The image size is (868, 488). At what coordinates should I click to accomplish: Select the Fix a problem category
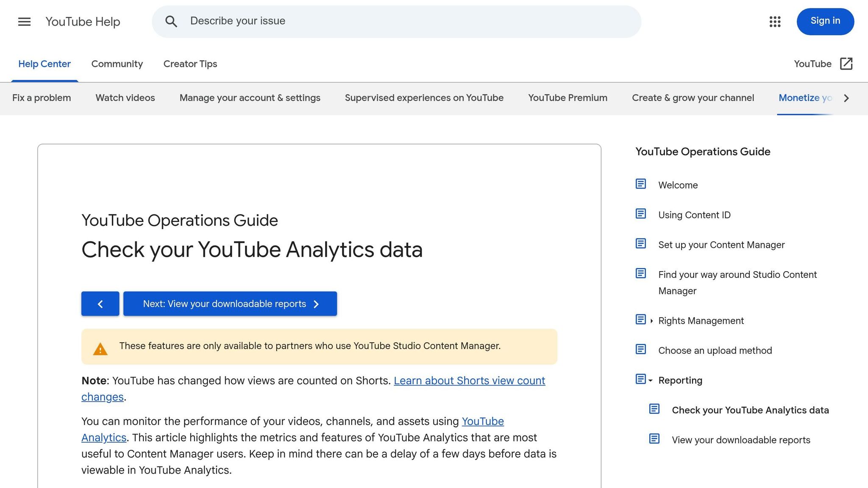click(42, 98)
